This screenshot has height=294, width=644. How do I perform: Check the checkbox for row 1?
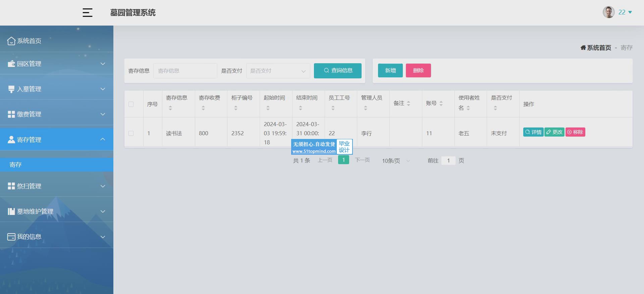click(x=131, y=133)
